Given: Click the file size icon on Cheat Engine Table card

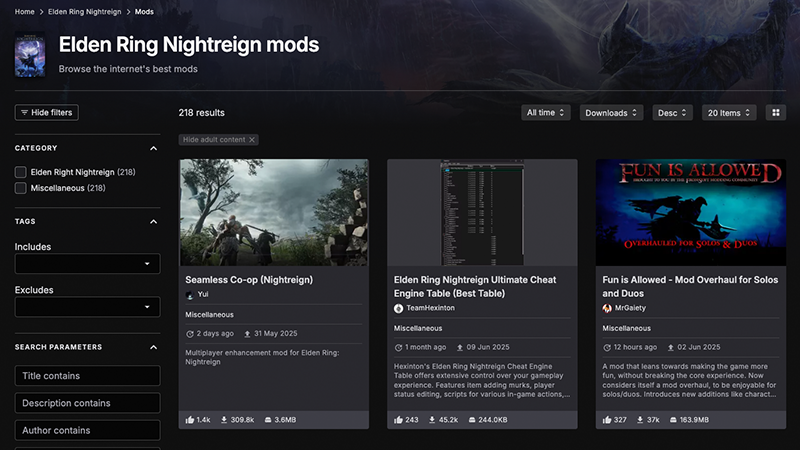Looking at the screenshot, I should (x=472, y=420).
